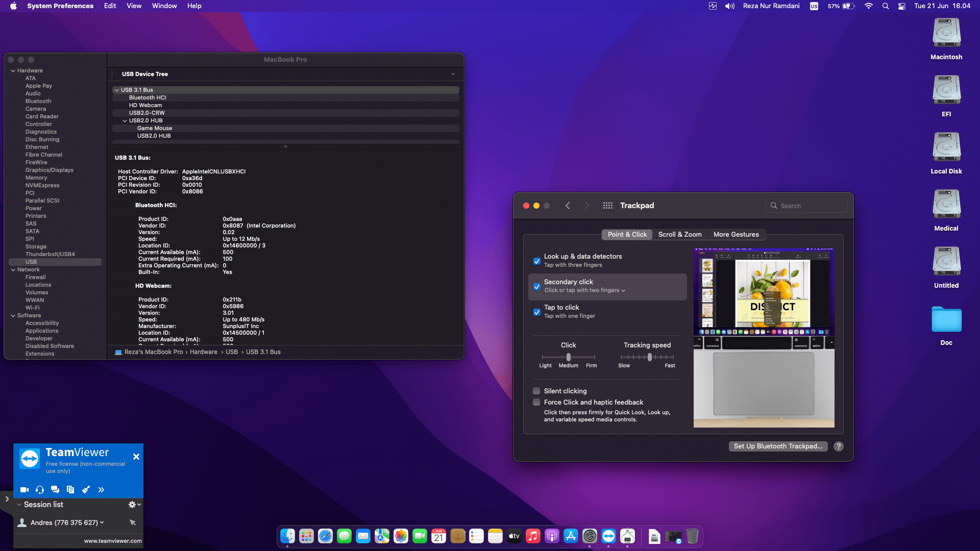Show more TeamViewer tools double arrow

101,490
